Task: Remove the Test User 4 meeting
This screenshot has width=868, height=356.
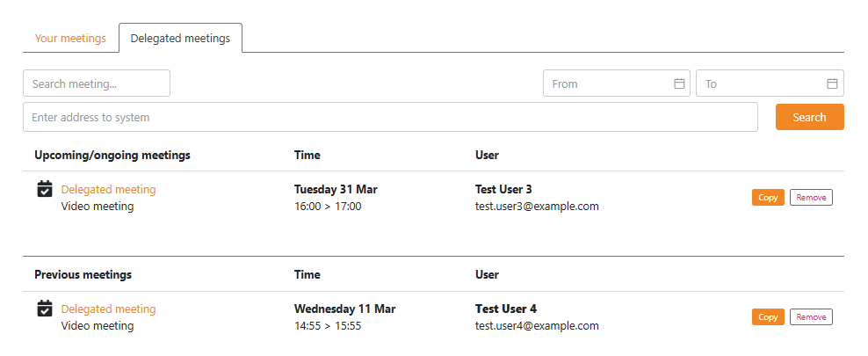Action: (811, 317)
